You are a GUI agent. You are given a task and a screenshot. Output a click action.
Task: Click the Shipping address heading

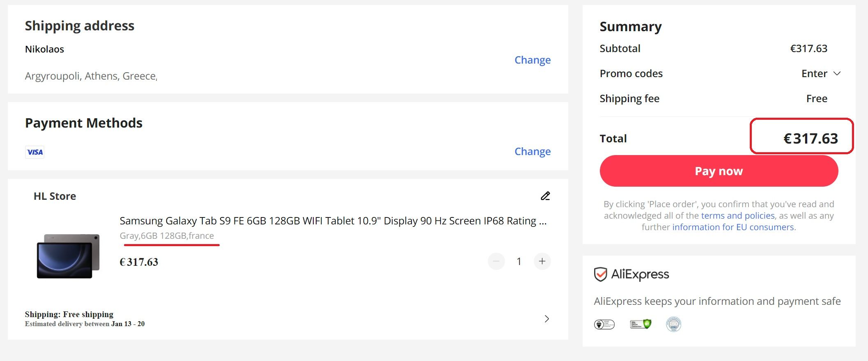tap(80, 26)
